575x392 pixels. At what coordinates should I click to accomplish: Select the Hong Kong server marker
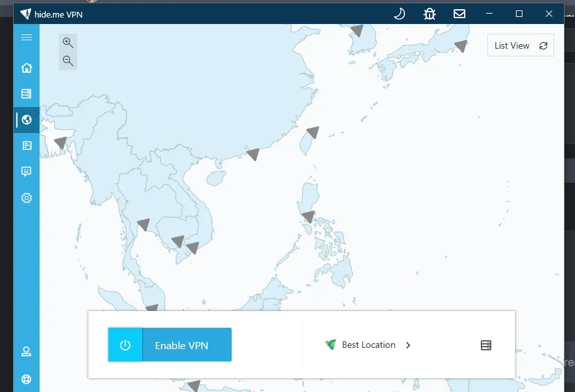point(253,154)
